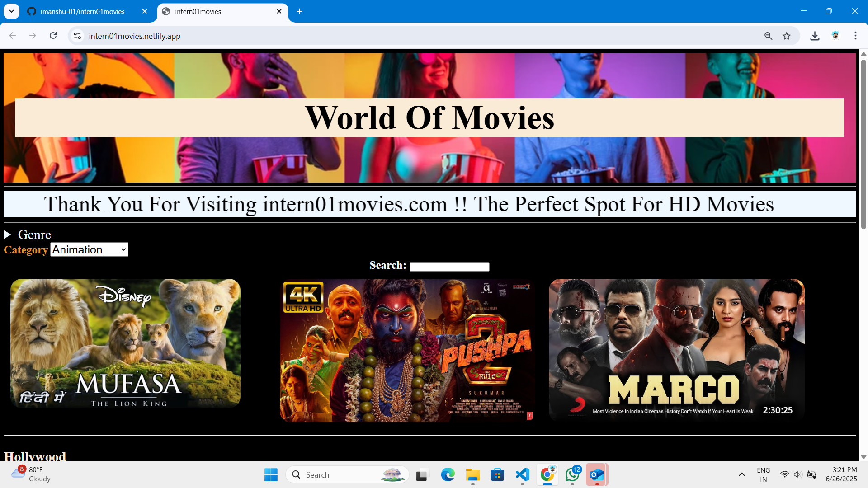The width and height of the screenshot is (868, 488).
Task: Open the tab search dropdown arrow
Action: [x=11, y=11]
